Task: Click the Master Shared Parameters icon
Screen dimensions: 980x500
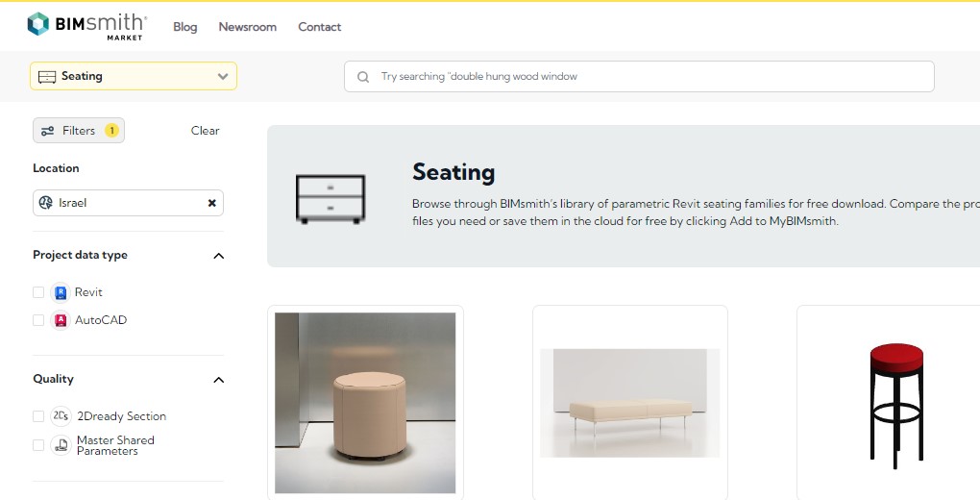Action: click(61, 445)
